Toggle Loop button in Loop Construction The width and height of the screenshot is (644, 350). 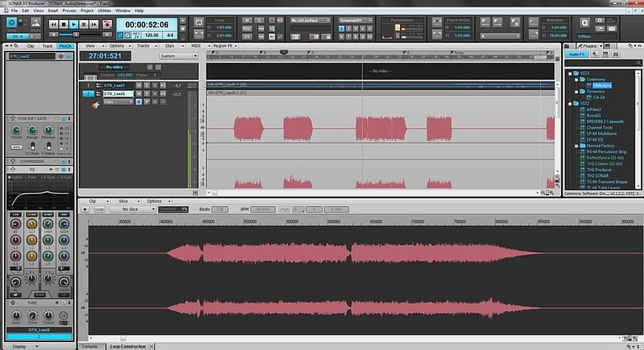(x=100, y=208)
